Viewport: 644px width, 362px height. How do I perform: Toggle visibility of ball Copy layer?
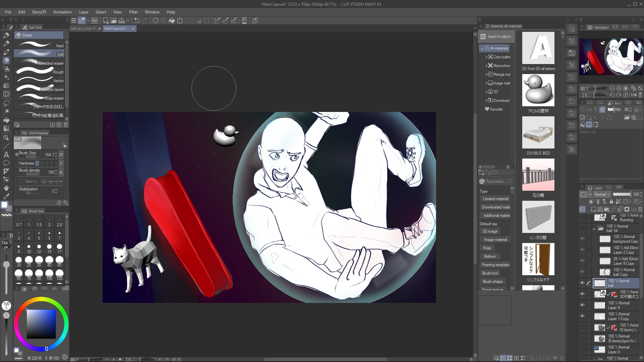pos(582,272)
